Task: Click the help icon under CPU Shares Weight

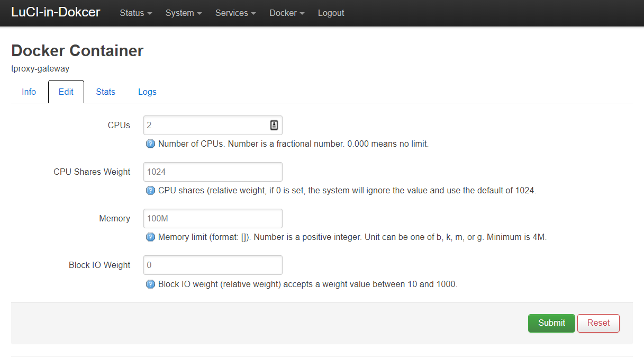Action: [x=150, y=191]
